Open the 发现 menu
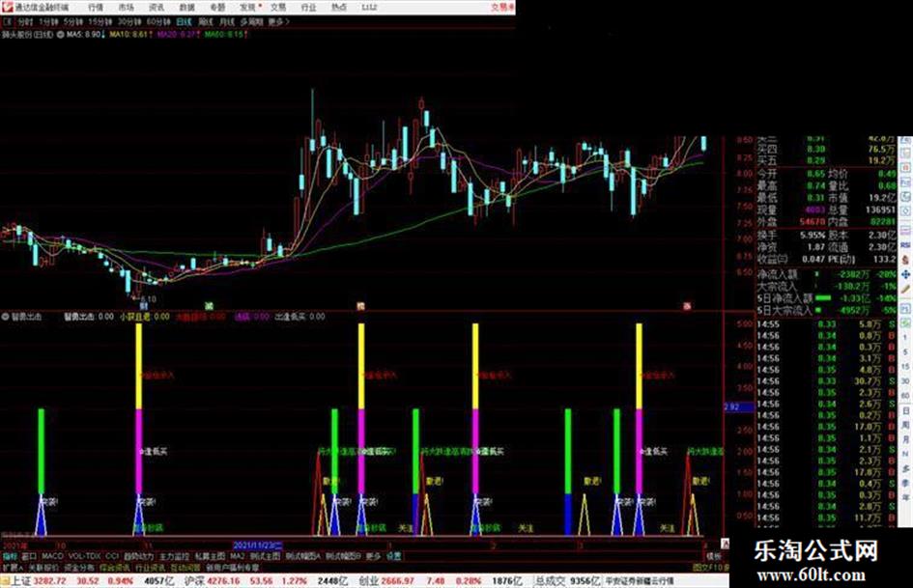This screenshot has width=913, height=588. [247, 8]
